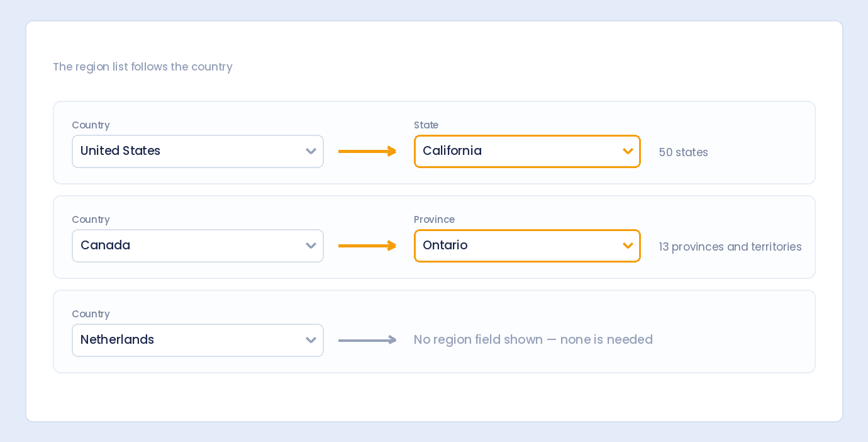Open the Ontario province dropdown
This screenshot has width=868, height=442.
pyautogui.click(x=527, y=246)
